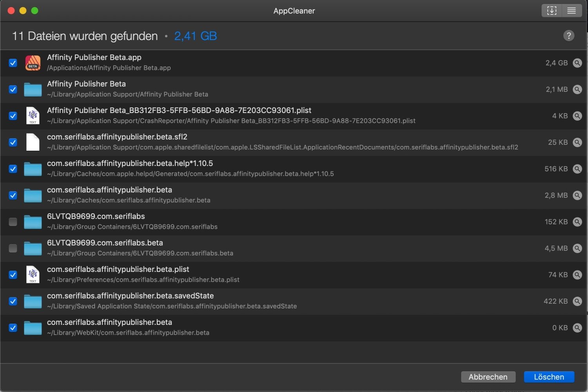
Task: Reveal the savedState file with its magnifier icon
Action: 577,301
